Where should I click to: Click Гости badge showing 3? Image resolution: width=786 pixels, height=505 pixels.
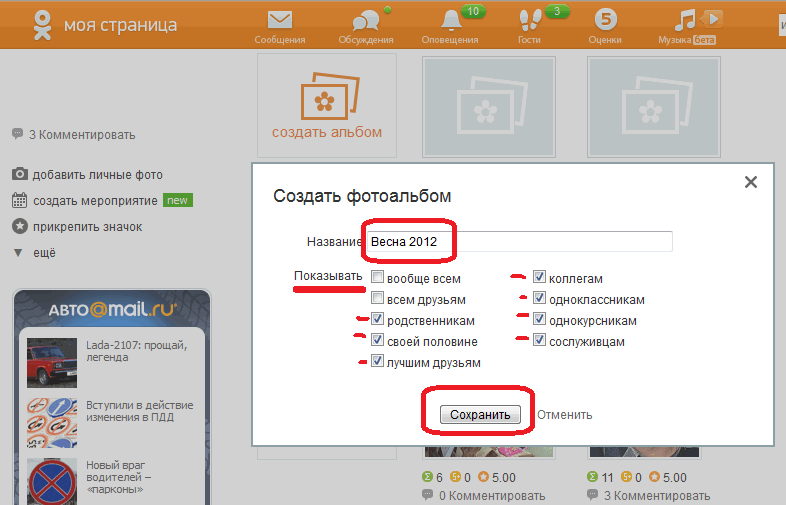pos(557,11)
